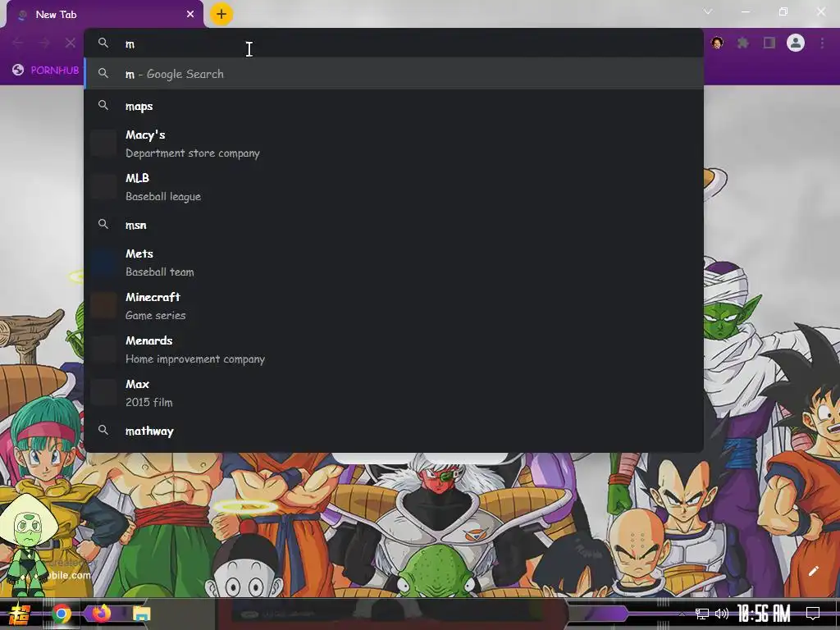Click the search tabs chevron in the title bar
840x630 pixels.
tap(708, 11)
